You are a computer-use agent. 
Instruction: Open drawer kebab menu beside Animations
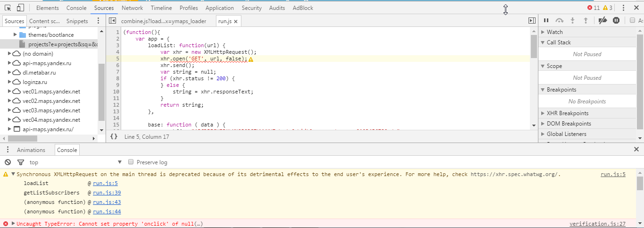point(8,150)
